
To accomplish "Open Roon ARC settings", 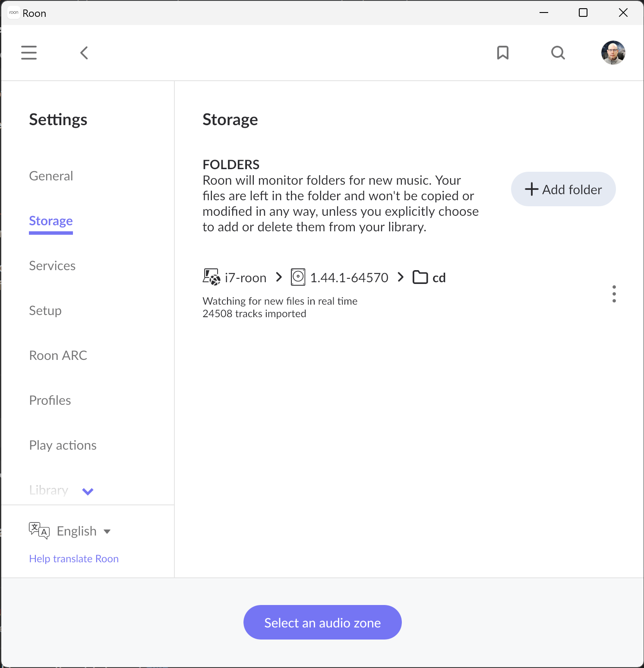I will (x=58, y=356).
